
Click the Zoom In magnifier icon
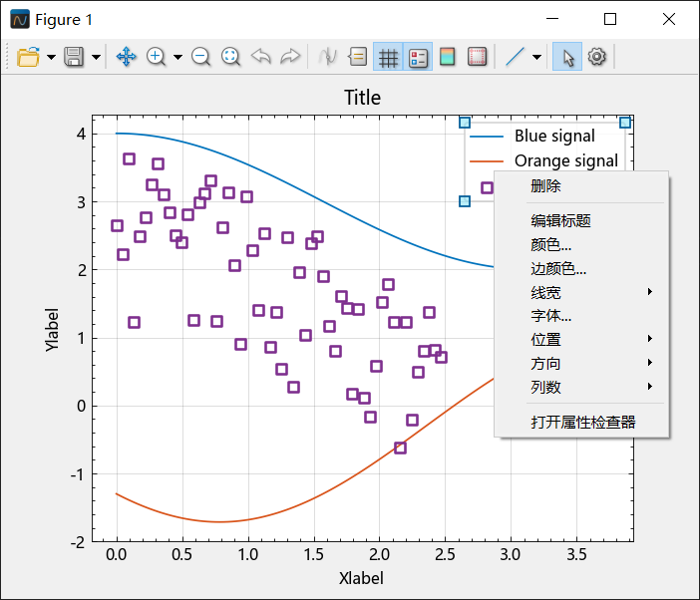[156, 57]
